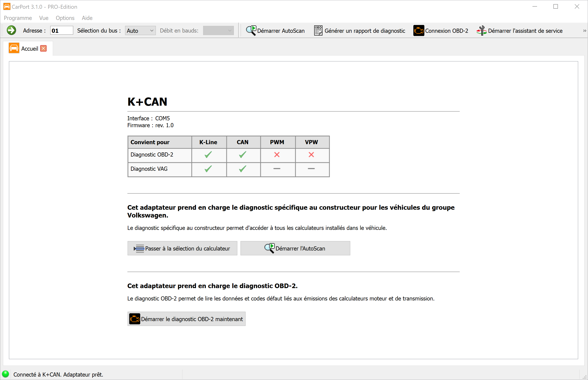The width and height of the screenshot is (588, 380).
Task: Click inside the Adresse input field
Action: coord(61,30)
